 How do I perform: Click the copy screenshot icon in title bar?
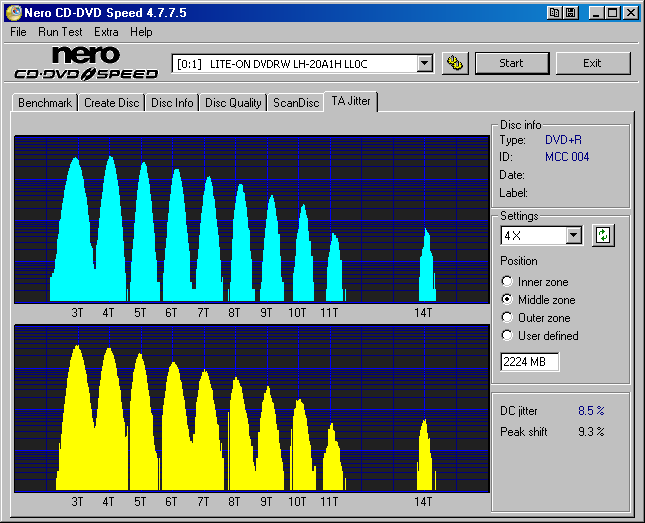(555, 13)
